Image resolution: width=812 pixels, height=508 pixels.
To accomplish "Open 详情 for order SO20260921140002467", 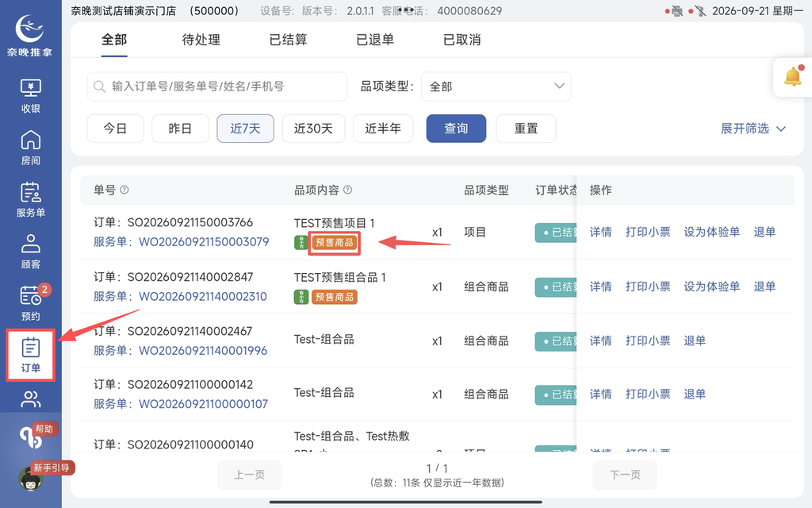I will click(x=601, y=341).
